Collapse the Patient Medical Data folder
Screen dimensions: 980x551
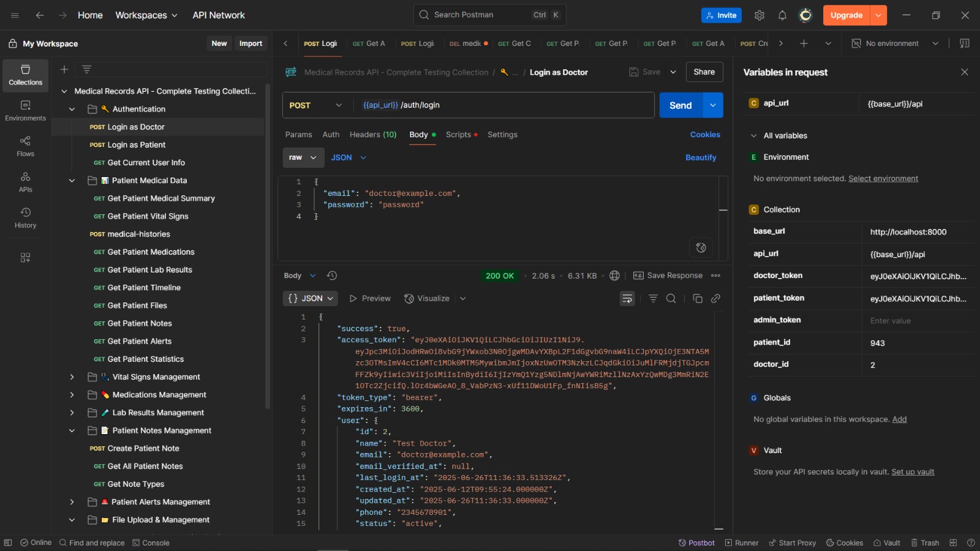click(x=72, y=181)
